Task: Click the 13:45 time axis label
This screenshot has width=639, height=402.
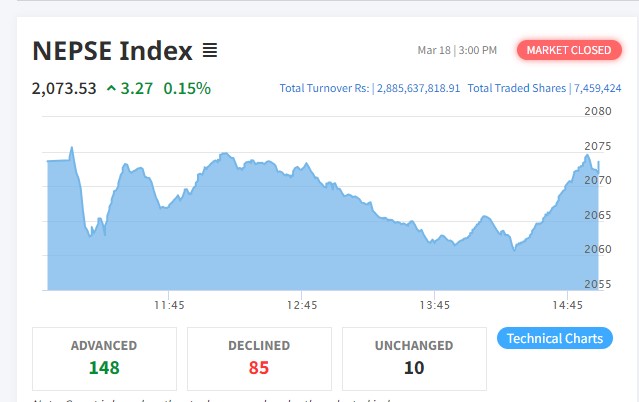Action: [x=435, y=304]
